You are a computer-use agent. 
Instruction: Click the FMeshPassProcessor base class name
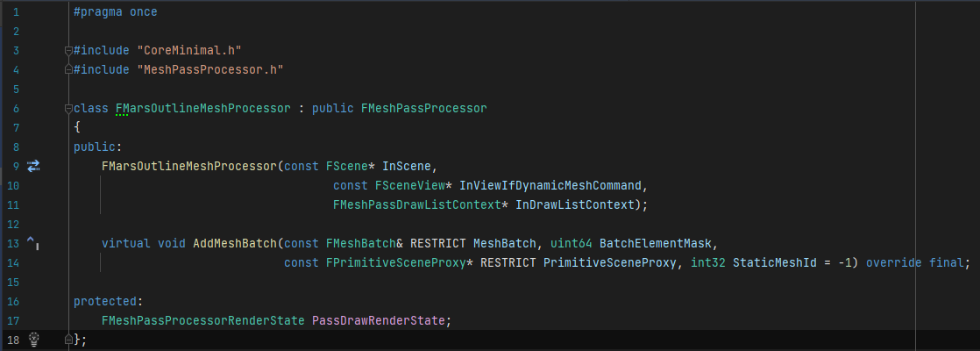click(423, 109)
